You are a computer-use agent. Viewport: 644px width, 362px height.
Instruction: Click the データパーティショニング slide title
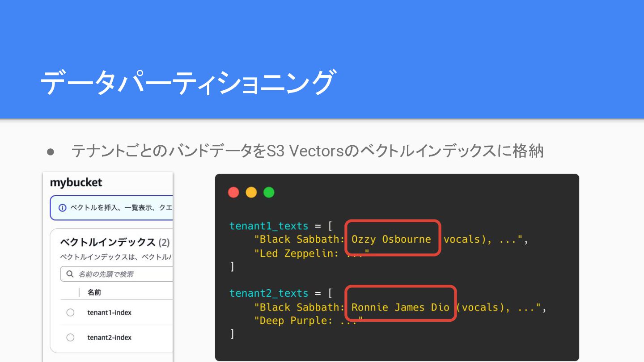point(187,83)
